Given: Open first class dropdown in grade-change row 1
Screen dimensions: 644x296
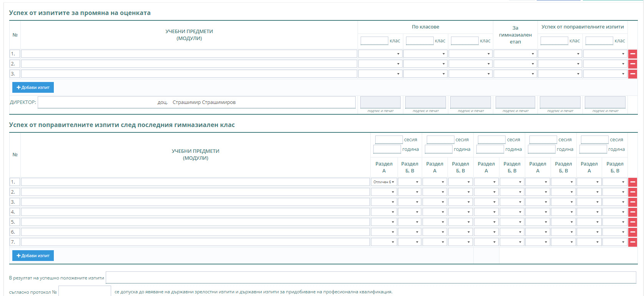Looking at the screenshot, I should [x=380, y=54].
